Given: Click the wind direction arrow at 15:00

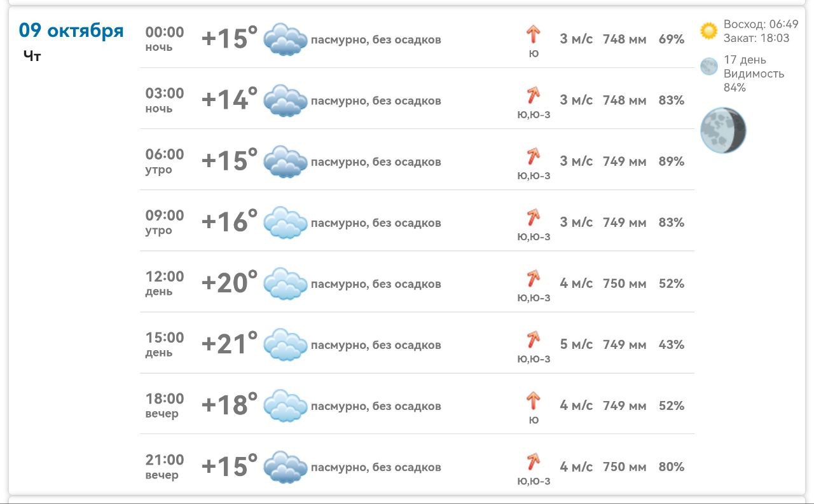Looking at the screenshot, I should [533, 339].
